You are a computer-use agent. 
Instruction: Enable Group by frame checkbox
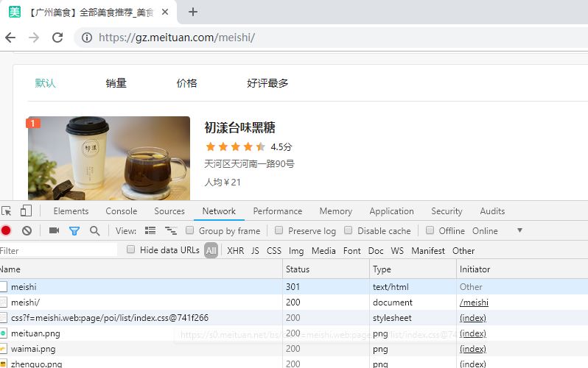click(190, 230)
